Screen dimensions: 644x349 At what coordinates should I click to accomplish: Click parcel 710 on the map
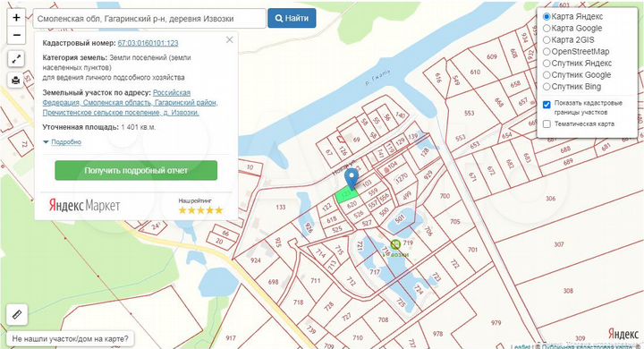(357, 337)
